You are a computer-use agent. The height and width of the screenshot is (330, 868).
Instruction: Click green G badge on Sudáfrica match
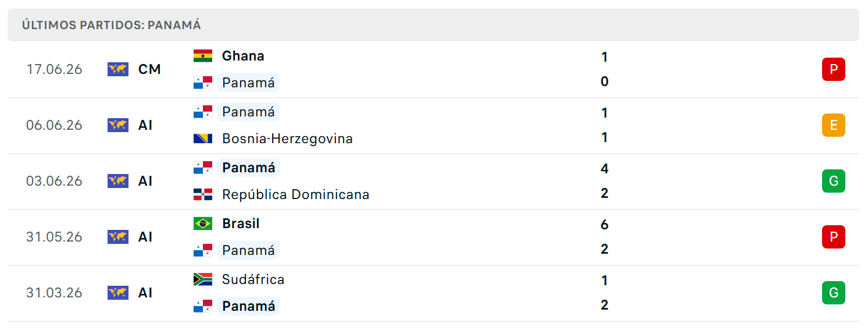click(833, 293)
